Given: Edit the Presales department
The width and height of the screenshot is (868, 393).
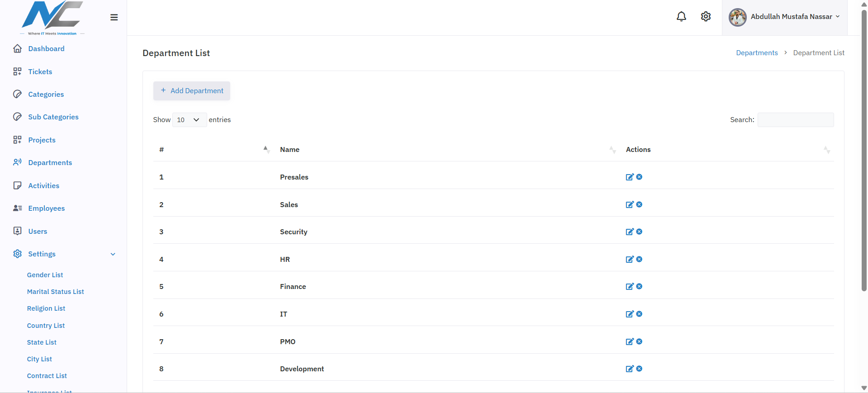Looking at the screenshot, I should (x=630, y=177).
